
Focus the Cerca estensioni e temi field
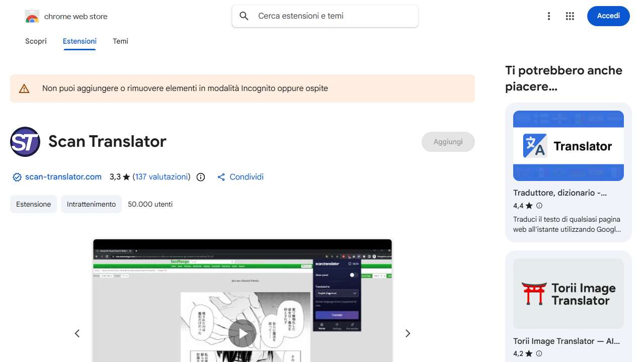(x=332, y=16)
